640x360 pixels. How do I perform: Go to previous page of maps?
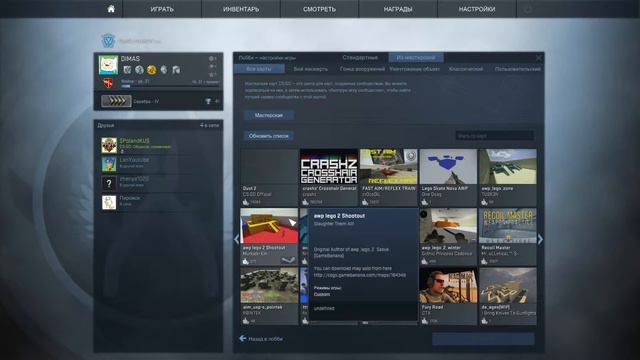coord(237,239)
